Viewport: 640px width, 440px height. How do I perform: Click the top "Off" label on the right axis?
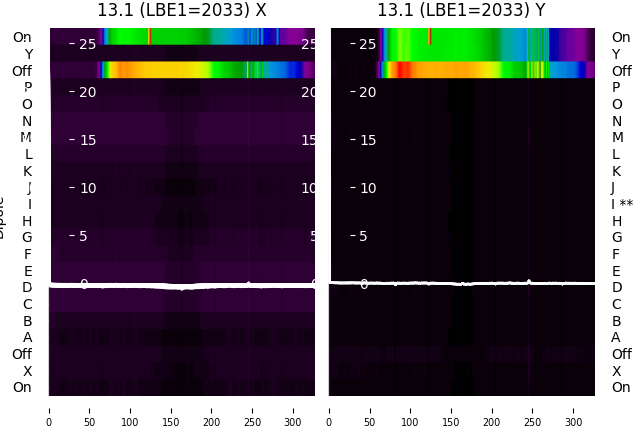click(622, 71)
